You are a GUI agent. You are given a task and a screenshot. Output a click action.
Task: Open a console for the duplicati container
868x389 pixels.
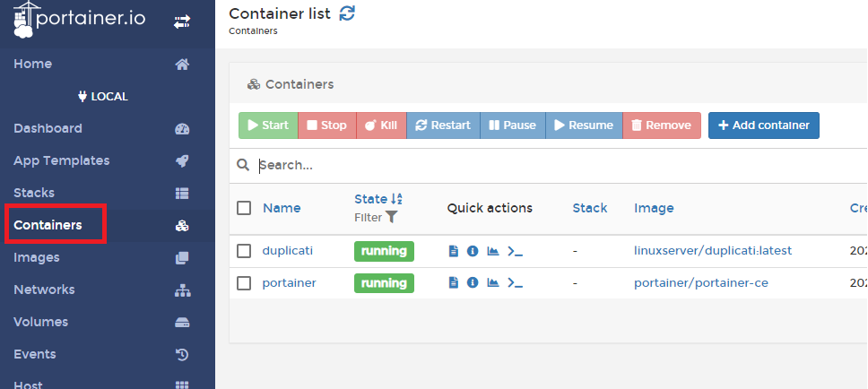point(516,252)
